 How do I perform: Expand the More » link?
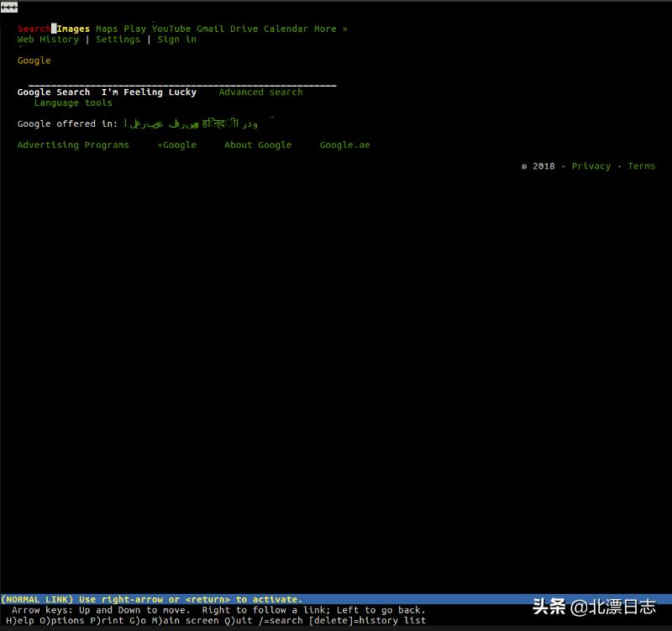click(x=331, y=29)
